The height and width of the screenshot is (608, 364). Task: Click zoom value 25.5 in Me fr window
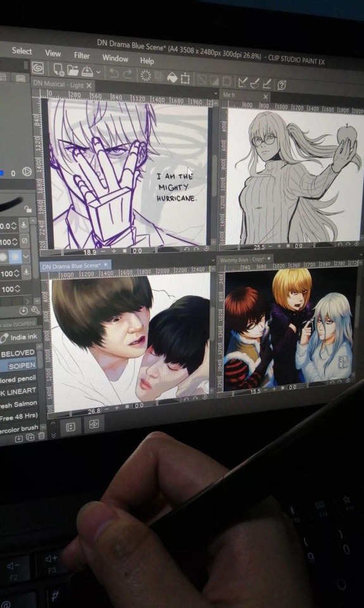click(x=259, y=247)
